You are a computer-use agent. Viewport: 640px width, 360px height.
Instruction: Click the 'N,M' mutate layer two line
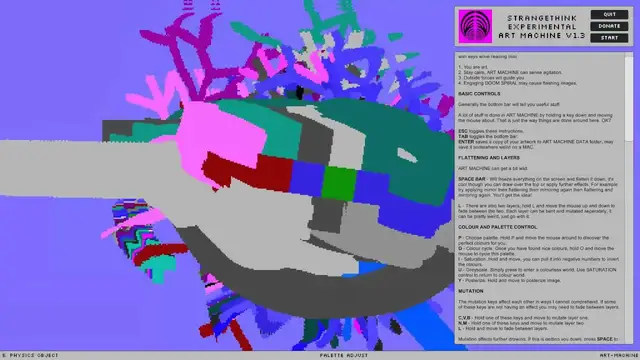(521, 323)
